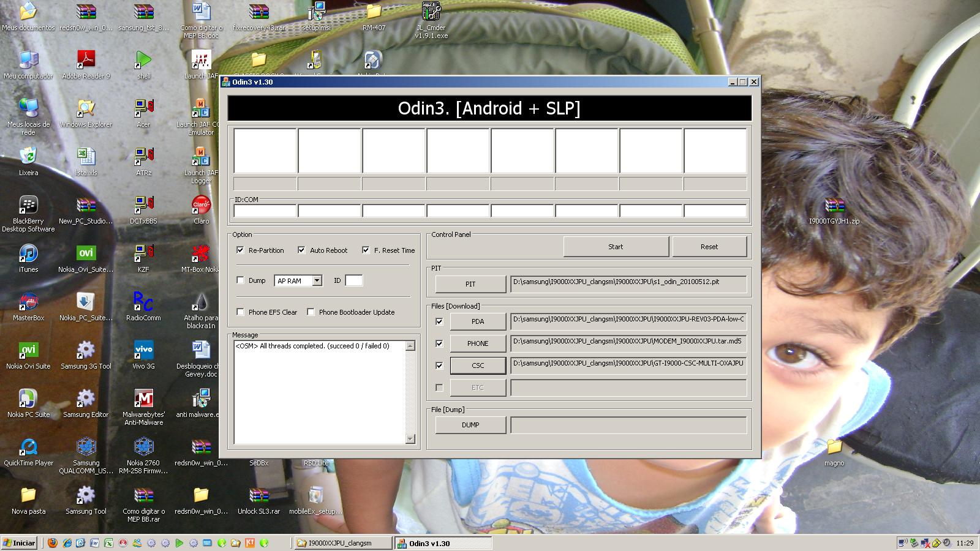Click the orange KT quick launch icon
The image size is (980, 551).
tap(250, 543)
